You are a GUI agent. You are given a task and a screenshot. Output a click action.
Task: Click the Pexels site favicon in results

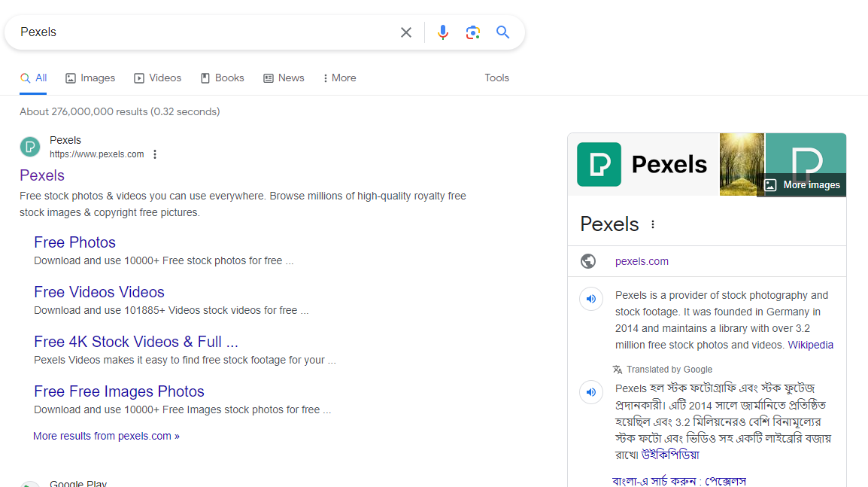[x=29, y=146]
